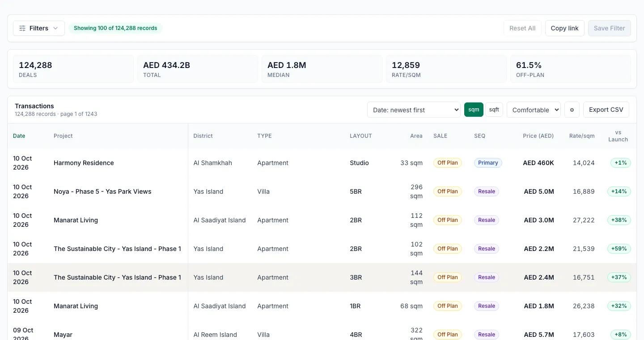Screen dimensions: 644x340
Task: Click the AED 5.0M price cell
Action: [539, 191]
